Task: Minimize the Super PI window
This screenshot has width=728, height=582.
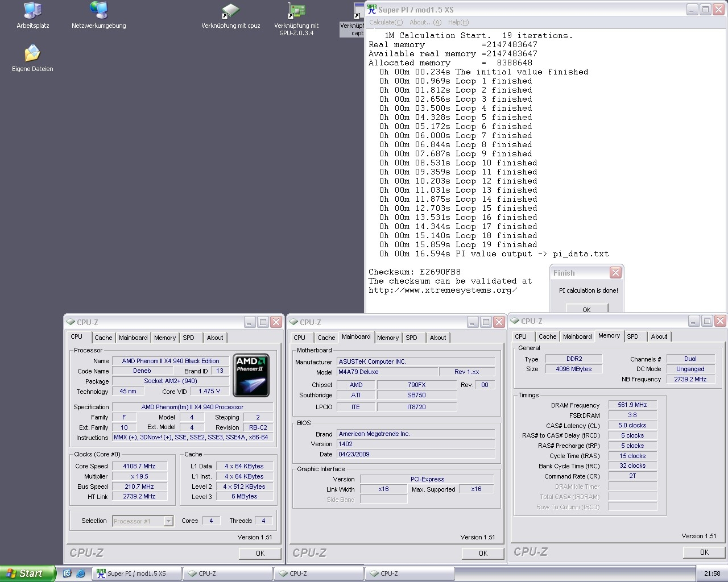Action: click(x=692, y=10)
